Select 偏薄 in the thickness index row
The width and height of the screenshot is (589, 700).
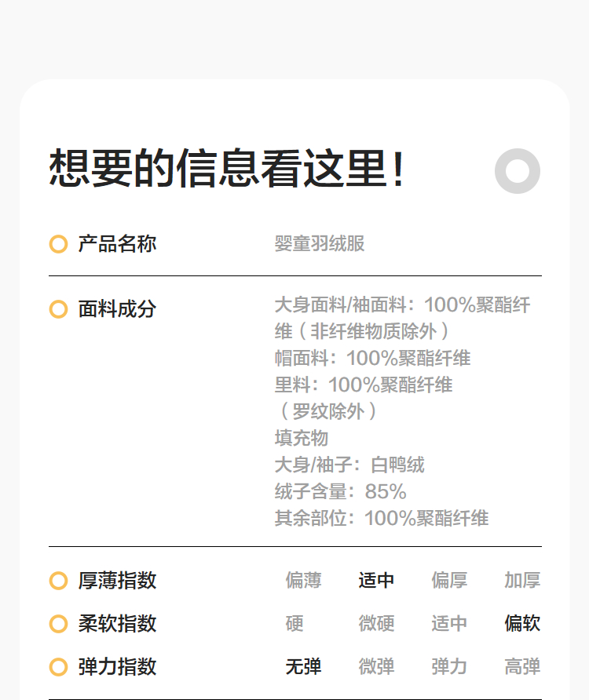303,581
